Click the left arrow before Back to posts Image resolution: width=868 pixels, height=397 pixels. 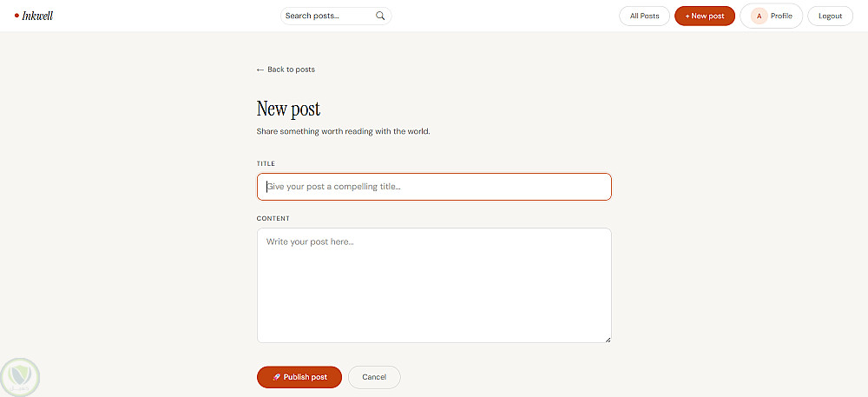260,69
